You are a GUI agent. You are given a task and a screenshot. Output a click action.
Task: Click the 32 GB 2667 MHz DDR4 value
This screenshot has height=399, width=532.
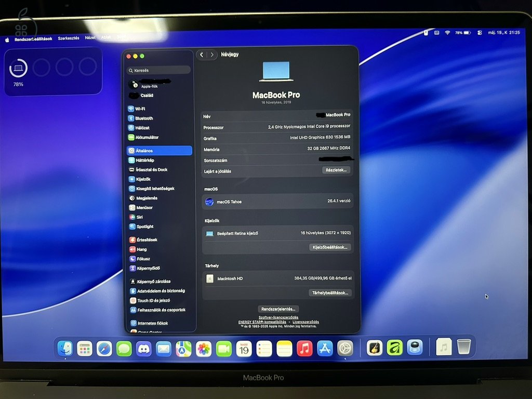(328, 148)
